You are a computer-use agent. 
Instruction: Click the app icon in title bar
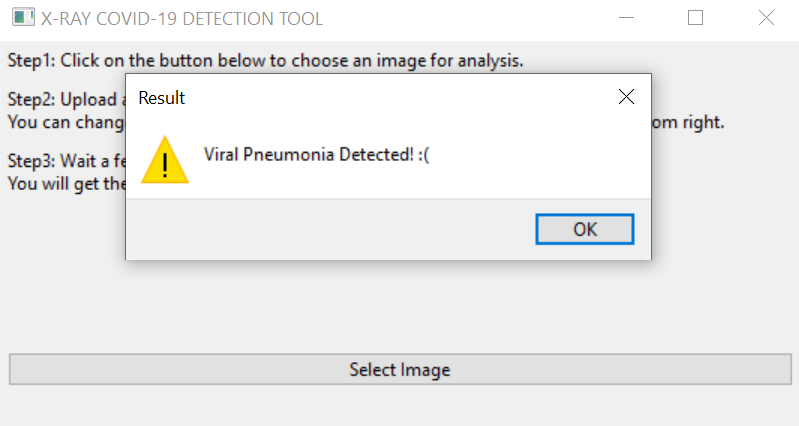[x=23, y=18]
